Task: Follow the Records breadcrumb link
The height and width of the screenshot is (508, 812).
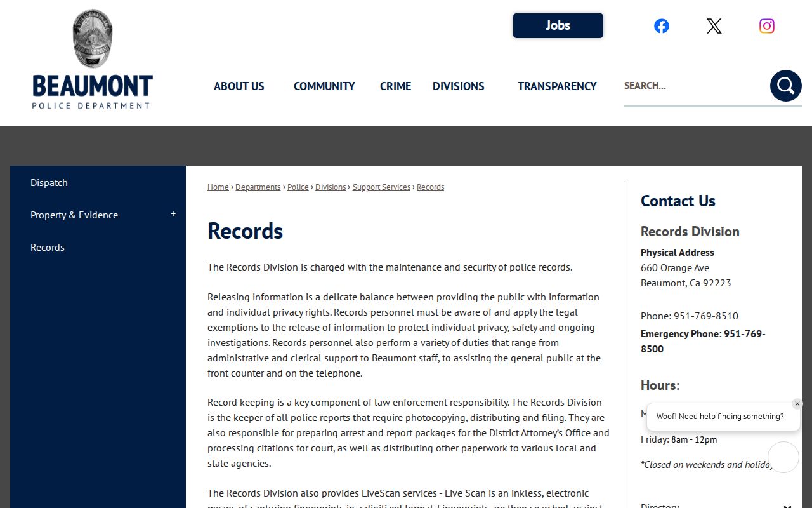Action: [x=431, y=187]
